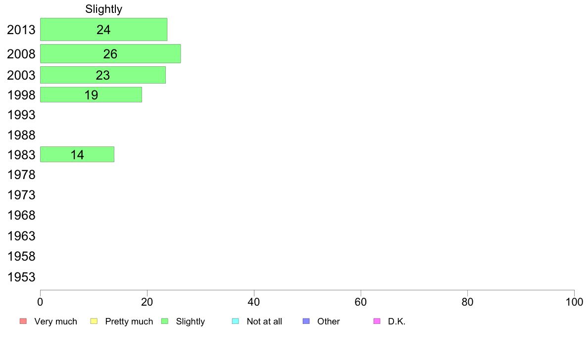Click the red Very much legend swatch
This screenshot has width=588, height=364.
click(23, 321)
